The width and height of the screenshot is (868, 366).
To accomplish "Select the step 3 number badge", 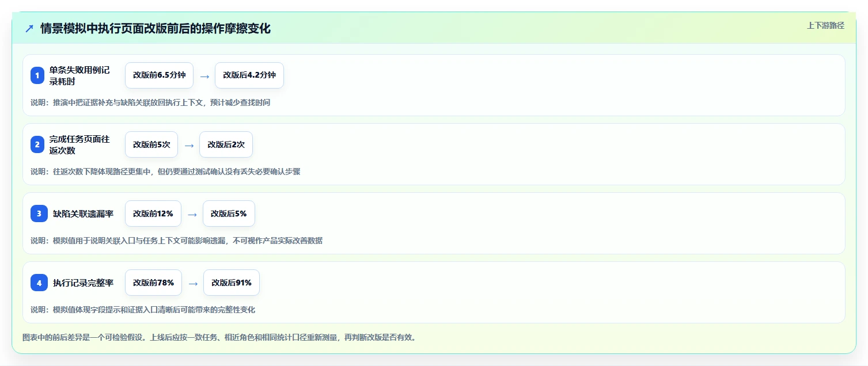I will click(x=39, y=213).
